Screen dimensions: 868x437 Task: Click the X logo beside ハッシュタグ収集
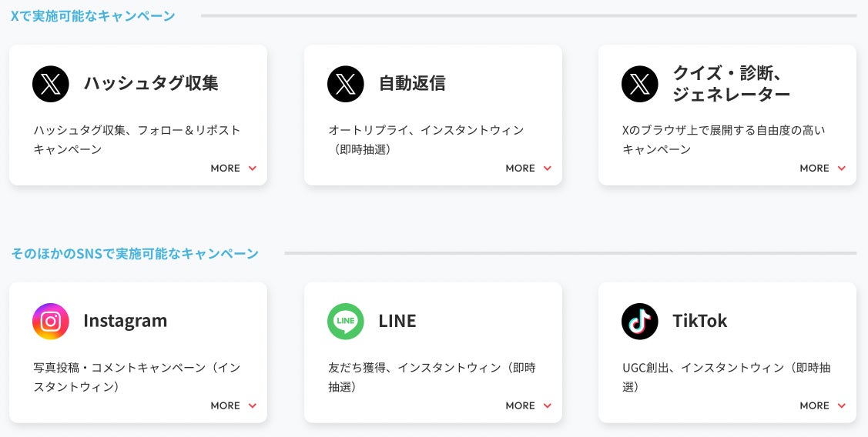point(51,84)
